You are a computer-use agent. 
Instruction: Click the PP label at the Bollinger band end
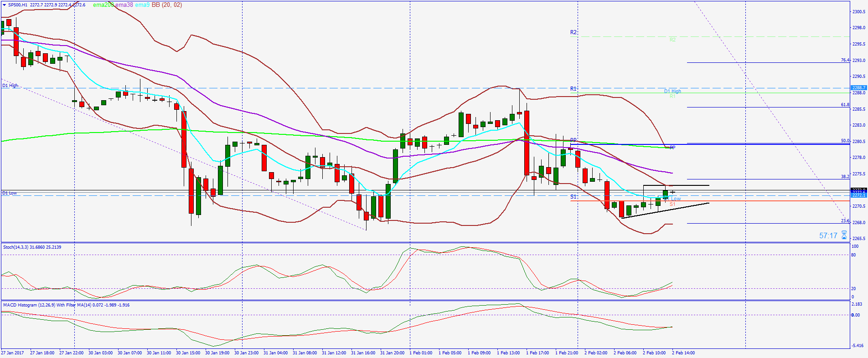pos(672,148)
